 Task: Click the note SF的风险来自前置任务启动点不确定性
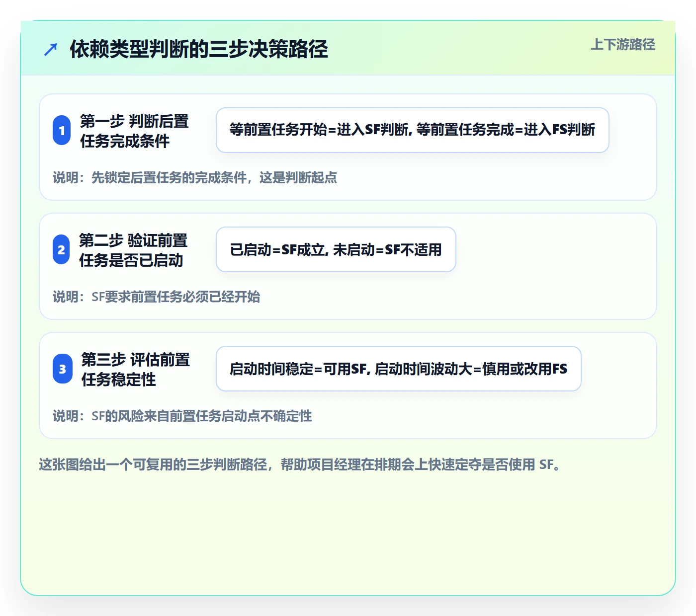[182, 416]
